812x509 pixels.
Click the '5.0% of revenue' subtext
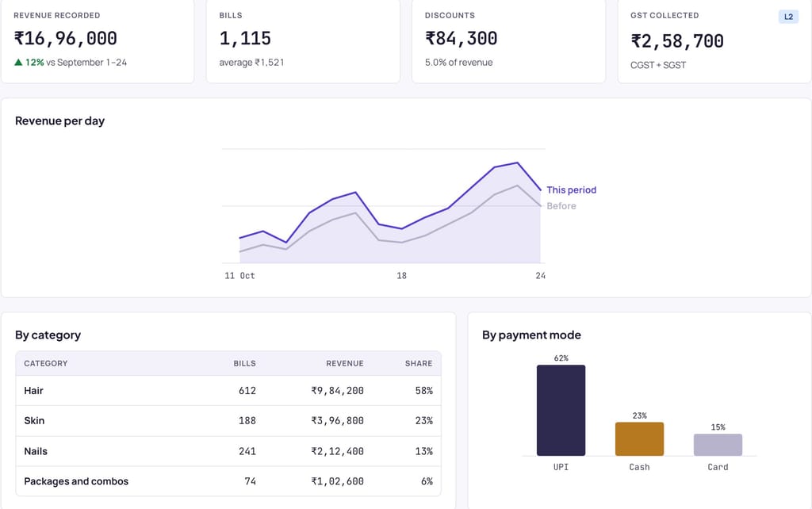tap(459, 62)
